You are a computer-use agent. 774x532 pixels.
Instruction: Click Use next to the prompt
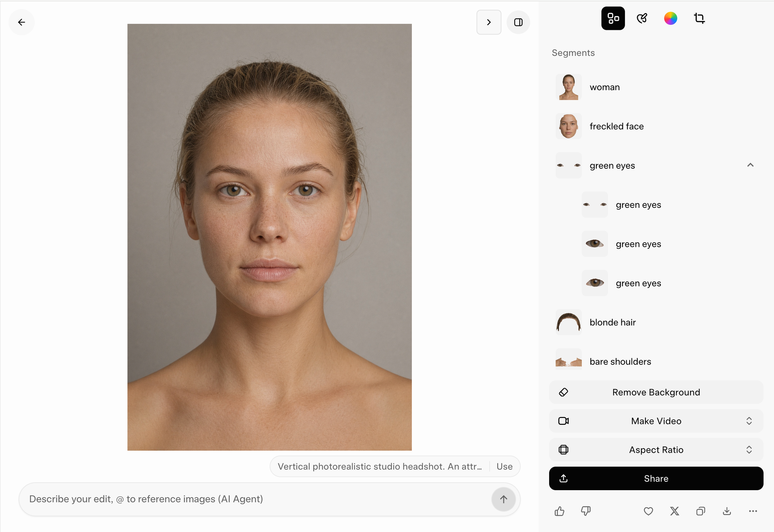[504, 467]
